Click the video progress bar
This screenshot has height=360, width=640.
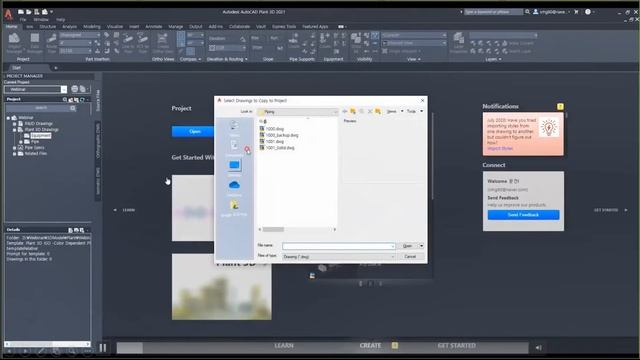coord(322,348)
